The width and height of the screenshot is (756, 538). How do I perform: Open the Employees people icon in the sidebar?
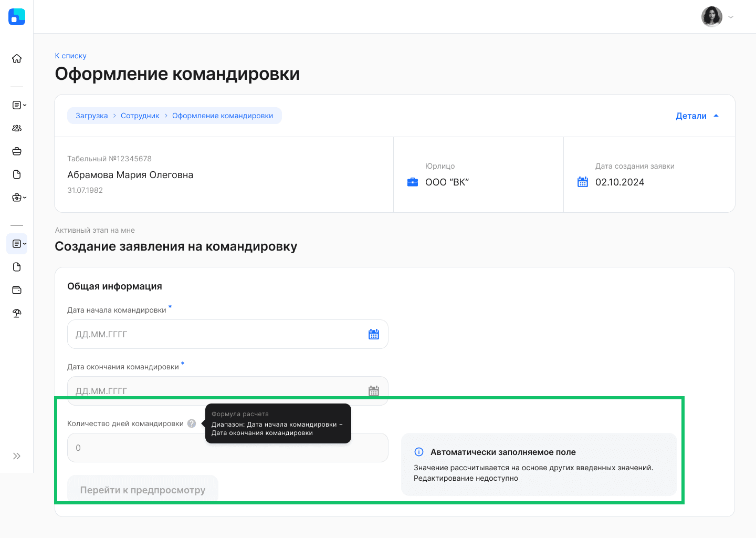click(x=17, y=128)
